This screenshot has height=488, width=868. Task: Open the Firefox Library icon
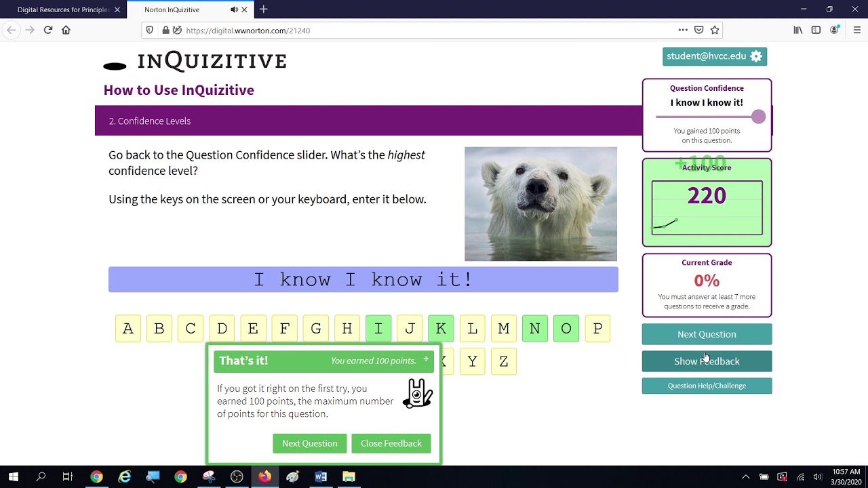tap(798, 30)
